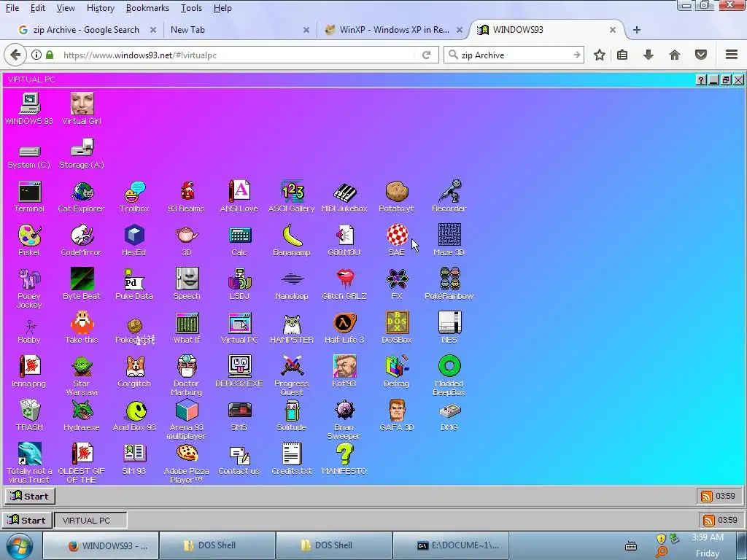Open the Recorder microphone icon
This screenshot has height=560, width=747.
click(x=449, y=196)
